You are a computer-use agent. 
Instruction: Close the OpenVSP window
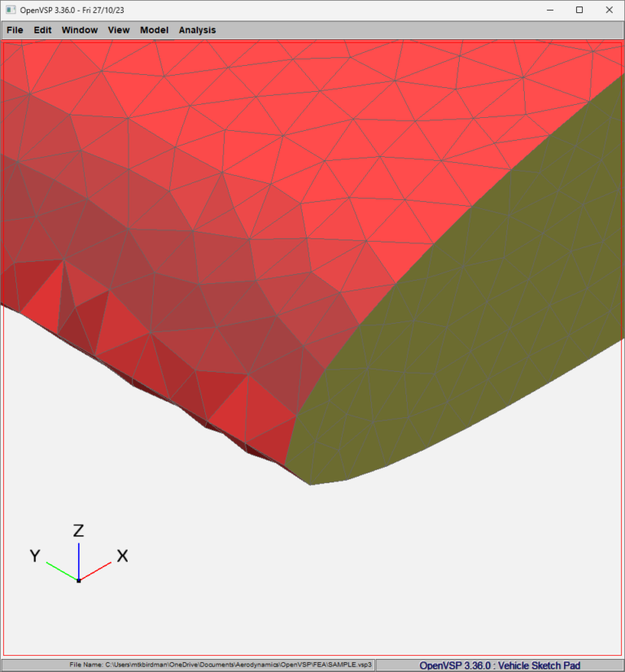click(609, 10)
